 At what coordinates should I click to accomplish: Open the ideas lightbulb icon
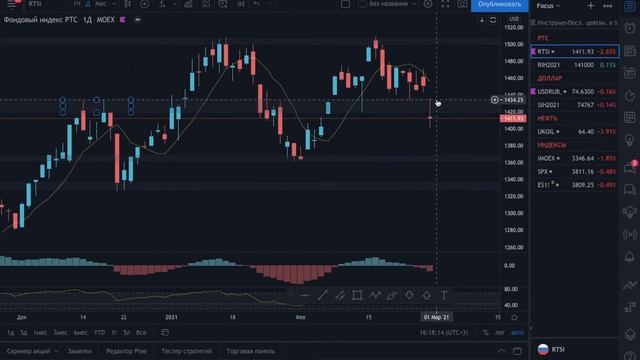pyautogui.click(x=630, y=140)
